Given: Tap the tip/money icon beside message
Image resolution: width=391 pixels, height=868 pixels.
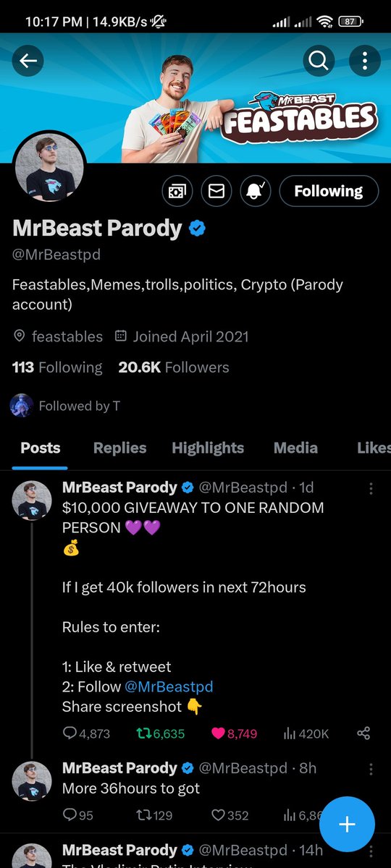Looking at the screenshot, I should click(177, 191).
